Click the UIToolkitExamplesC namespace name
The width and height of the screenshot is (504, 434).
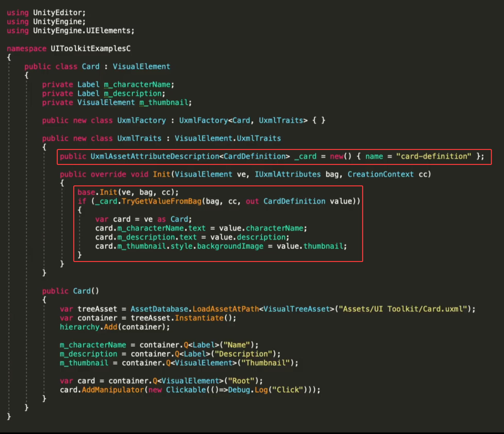[91, 49]
